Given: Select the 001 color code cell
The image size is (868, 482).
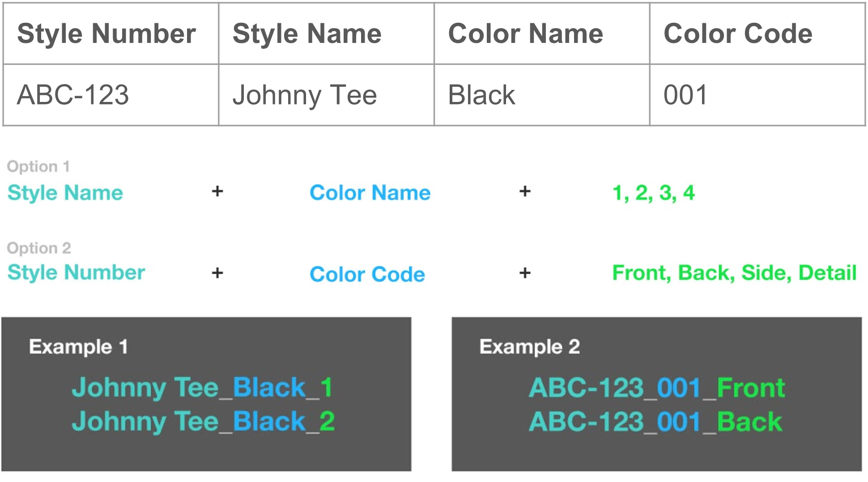Looking at the screenshot, I should pyautogui.click(x=685, y=95).
